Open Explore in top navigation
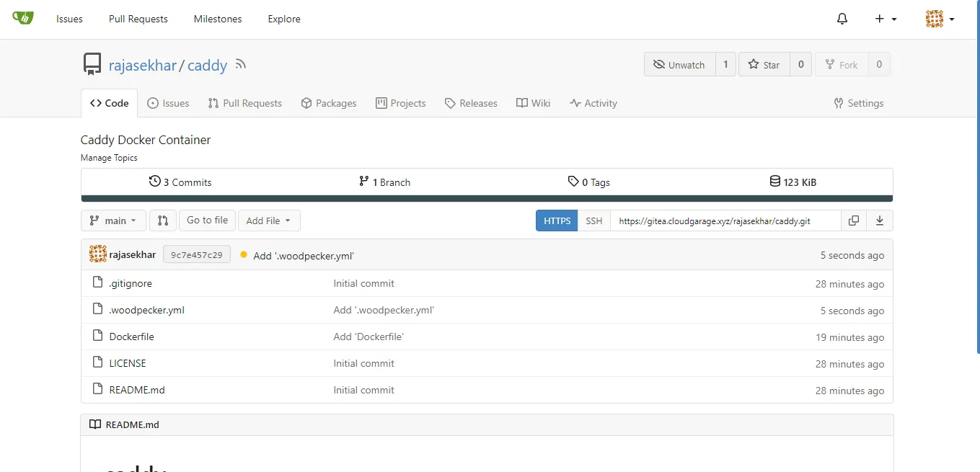This screenshot has width=980, height=472. point(284,19)
